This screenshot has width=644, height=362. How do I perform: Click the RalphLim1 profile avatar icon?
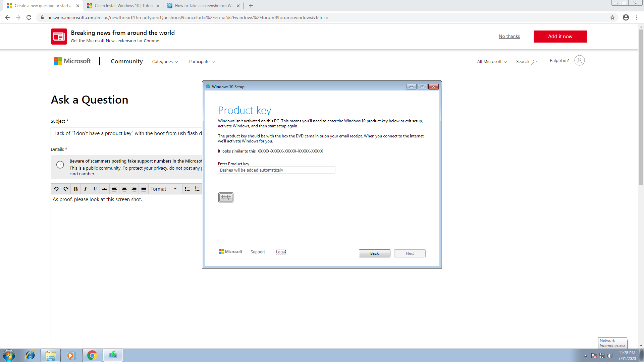[x=580, y=60]
